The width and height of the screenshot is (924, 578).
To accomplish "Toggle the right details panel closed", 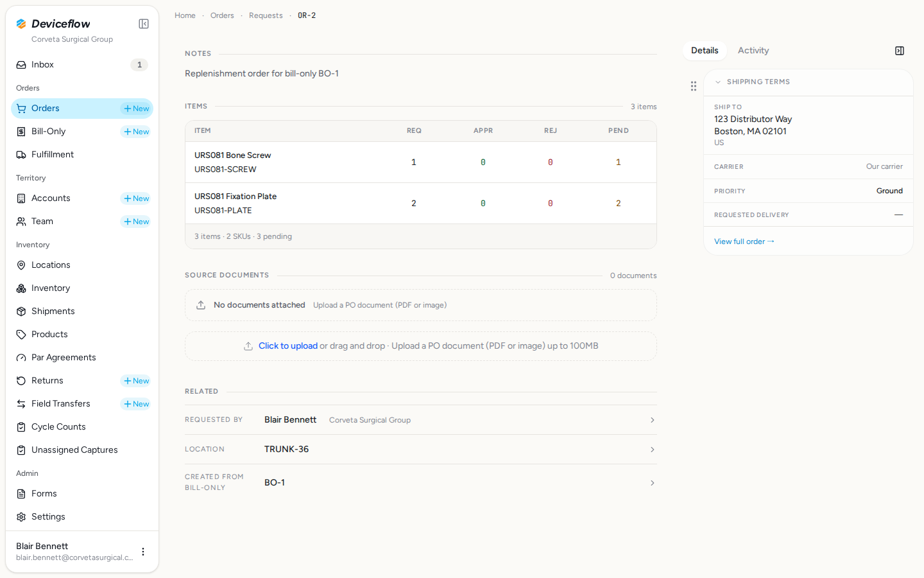I will tap(900, 51).
